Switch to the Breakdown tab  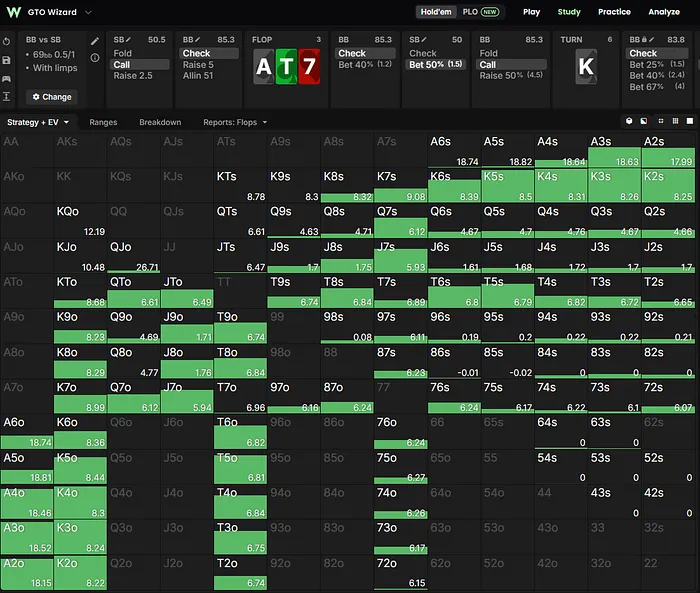(x=160, y=122)
